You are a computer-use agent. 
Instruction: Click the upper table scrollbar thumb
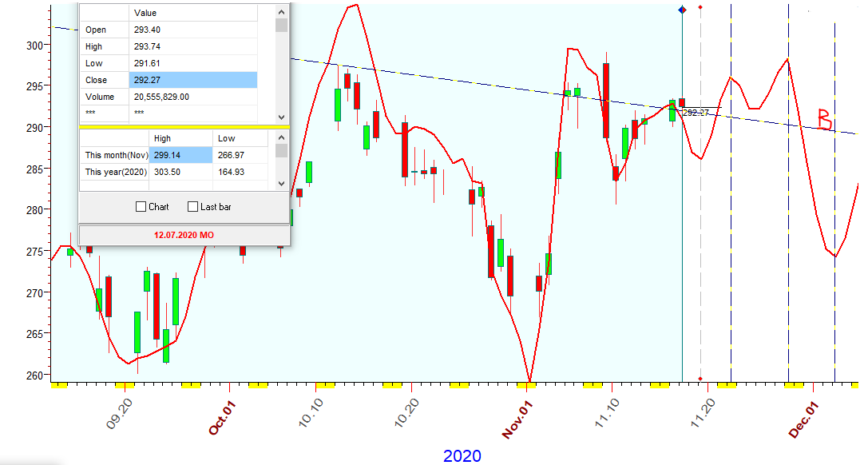[281, 26]
